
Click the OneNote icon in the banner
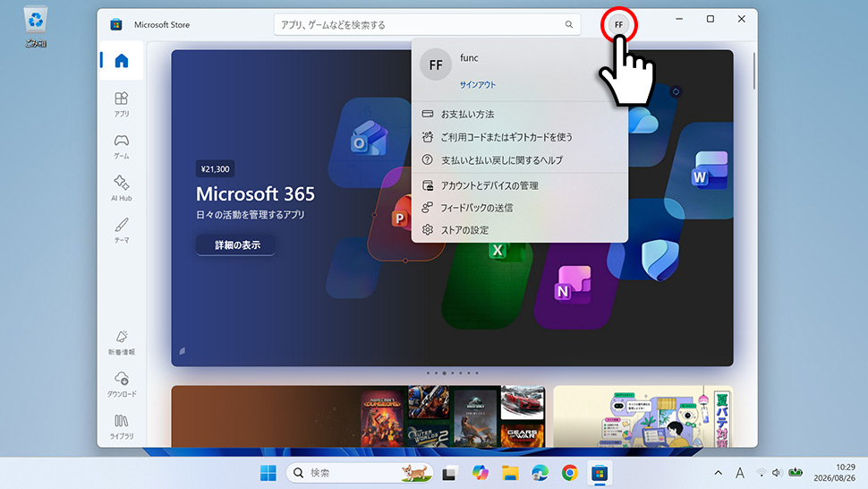[x=572, y=285]
